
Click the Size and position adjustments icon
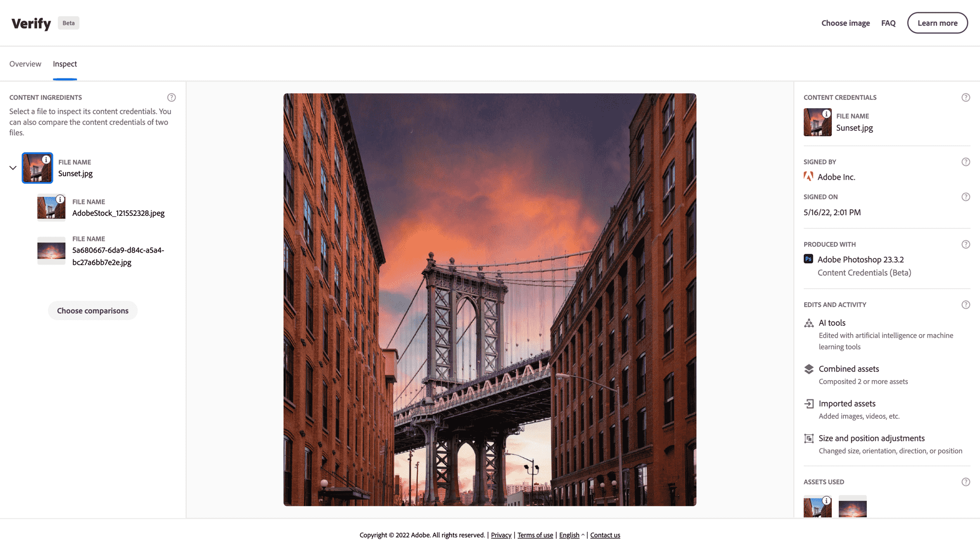pos(808,438)
